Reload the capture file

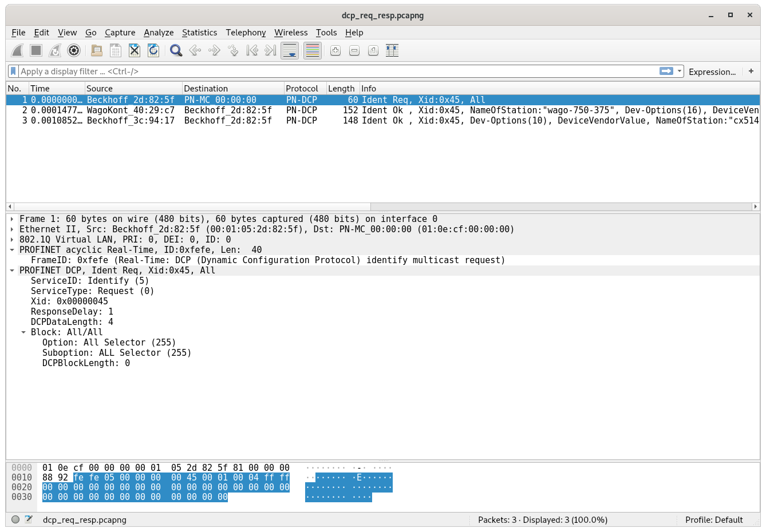(x=153, y=51)
